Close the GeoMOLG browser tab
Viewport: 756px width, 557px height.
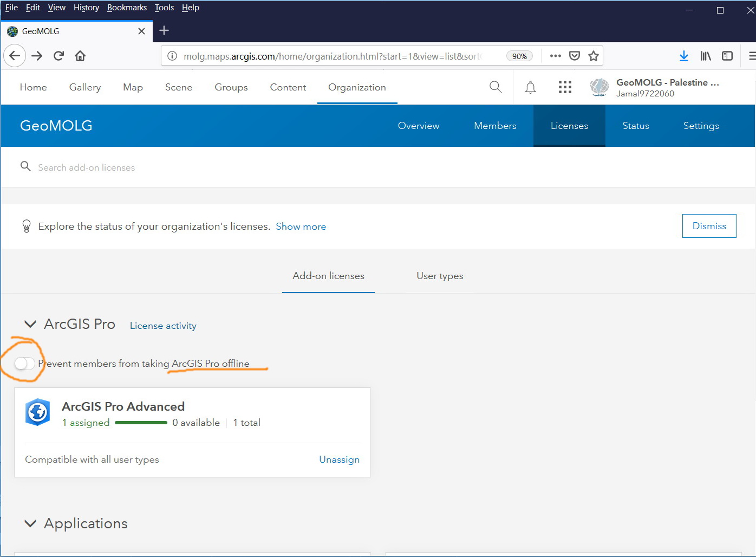[141, 31]
